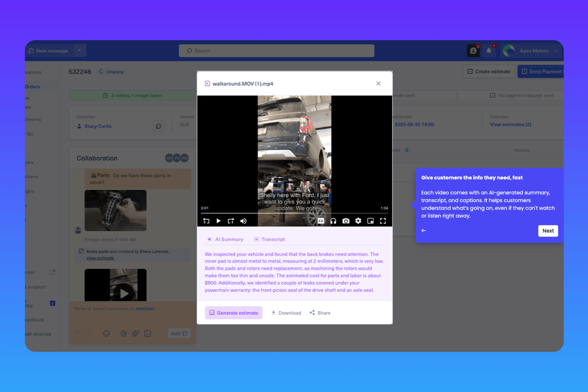Toggle picture-in-picture mode

(371, 221)
